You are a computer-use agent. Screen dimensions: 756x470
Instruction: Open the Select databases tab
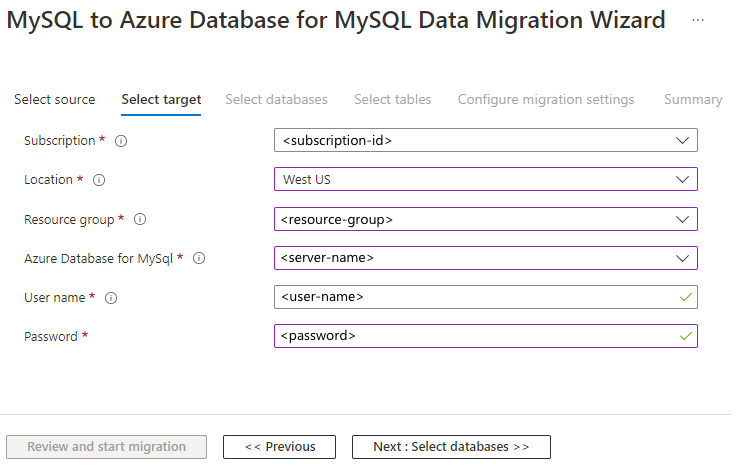276,99
